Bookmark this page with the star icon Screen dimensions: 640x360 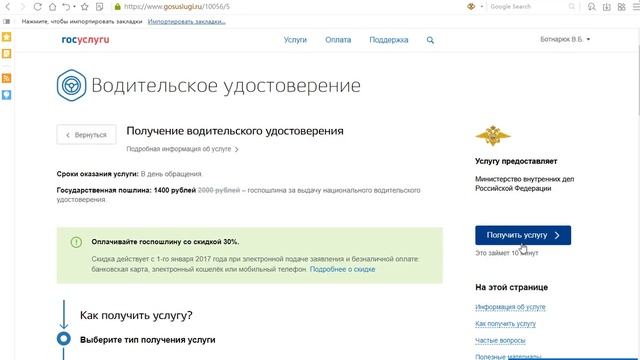(x=84, y=7)
